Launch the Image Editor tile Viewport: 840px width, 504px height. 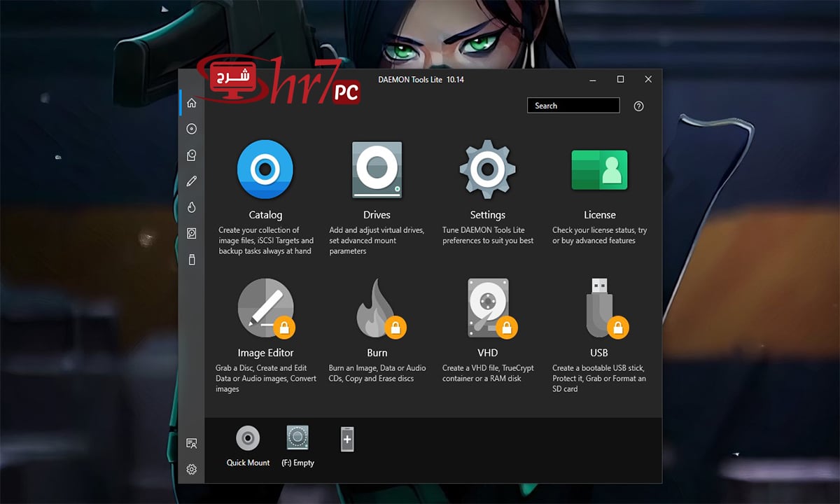coord(265,307)
